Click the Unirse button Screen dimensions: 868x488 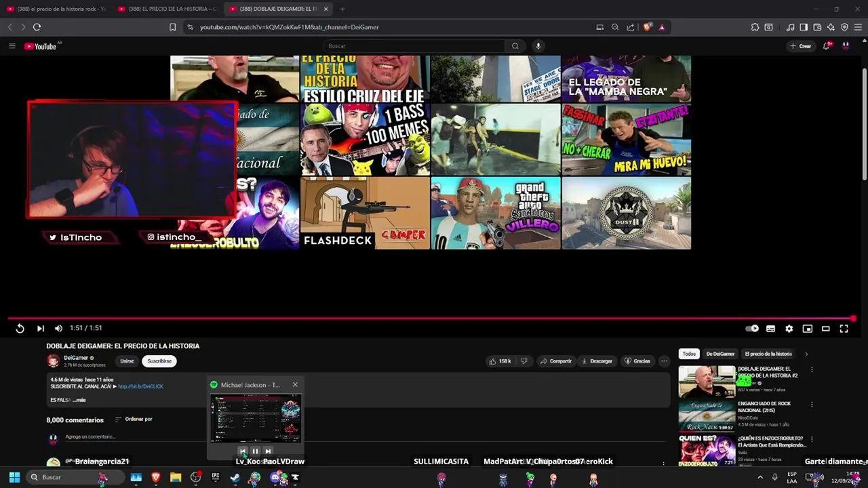point(127,361)
